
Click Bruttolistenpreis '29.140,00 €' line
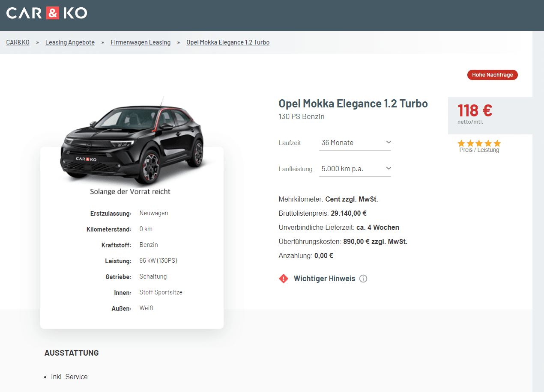(x=323, y=213)
